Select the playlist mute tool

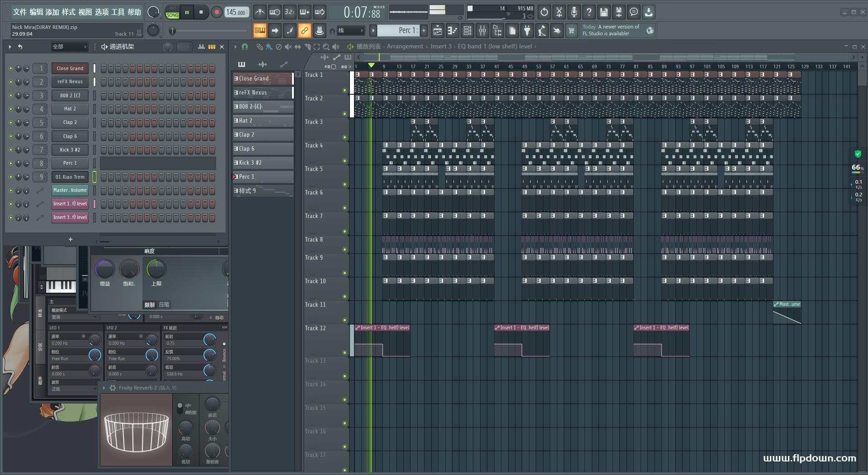[x=288, y=47]
